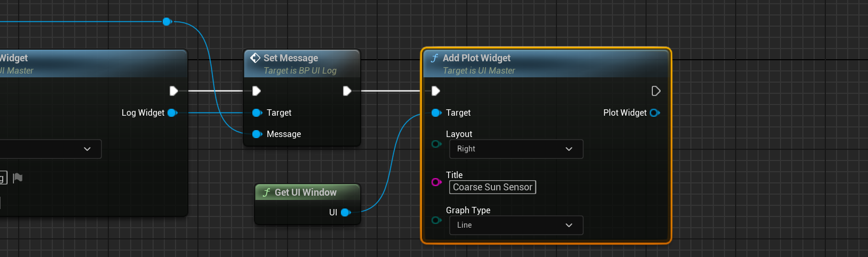Click the pink Title string pin
The width and height of the screenshot is (868, 257).
click(436, 182)
